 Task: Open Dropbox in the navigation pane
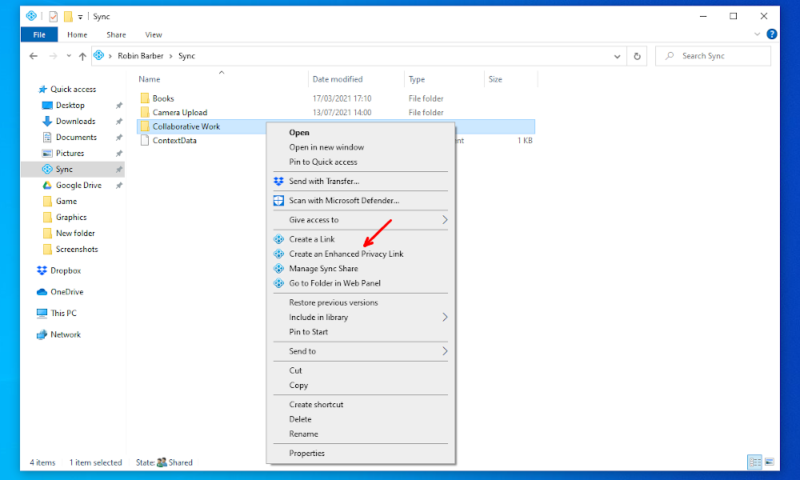point(65,270)
